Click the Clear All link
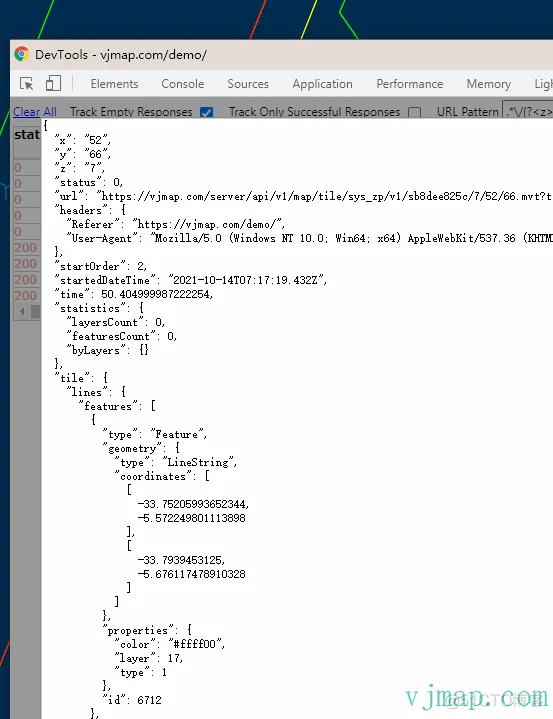Image resolution: width=553 pixels, height=719 pixels. 35,111
